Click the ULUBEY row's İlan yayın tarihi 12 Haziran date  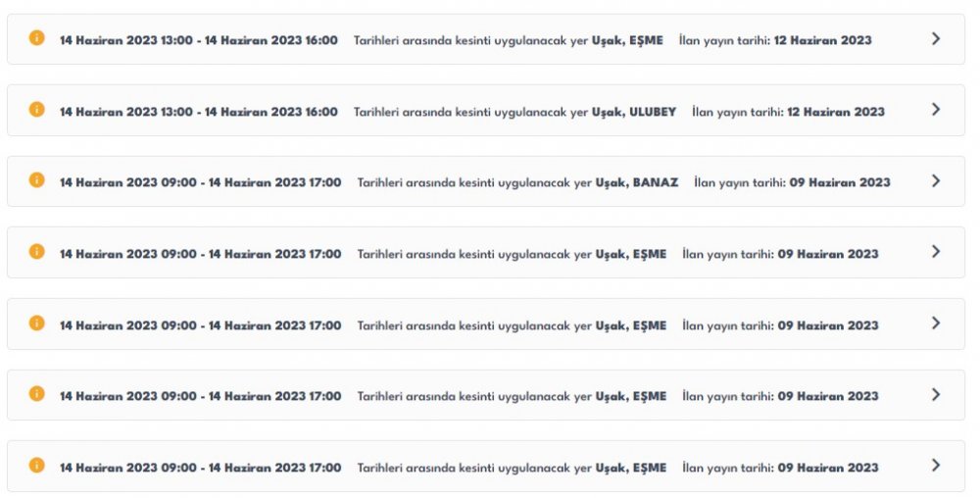[836, 112]
